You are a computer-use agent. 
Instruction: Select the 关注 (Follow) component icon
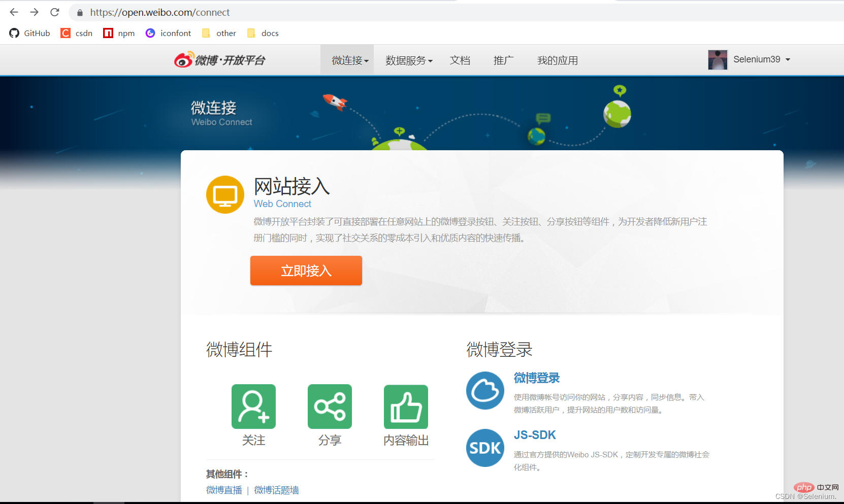click(x=253, y=406)
